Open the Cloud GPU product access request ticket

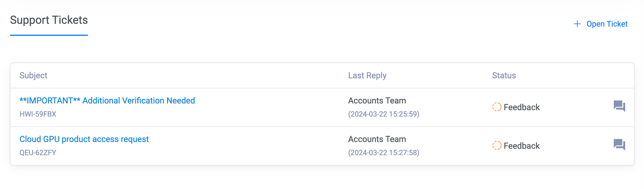click(x=84, y=139)
